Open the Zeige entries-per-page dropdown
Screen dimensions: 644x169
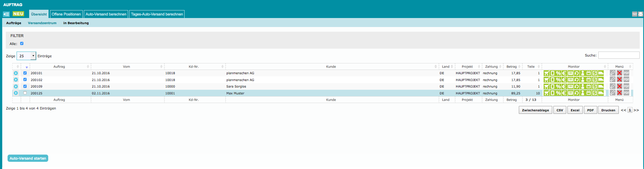[26, 56]
